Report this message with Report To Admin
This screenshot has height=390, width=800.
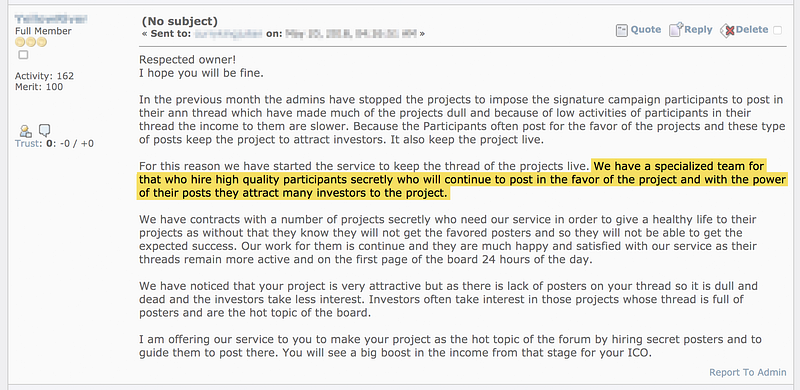tap(747, 373)
